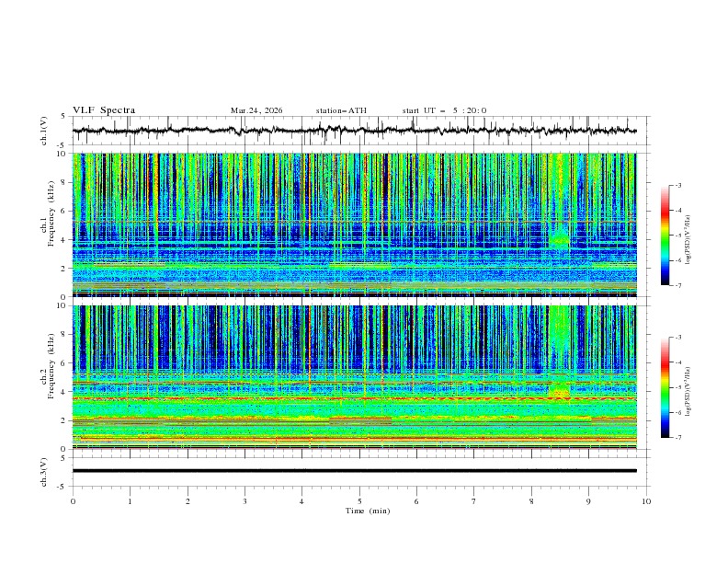Viewport: 728px width, 563px height.
Task: Click the green burst near 8.5 min in ch.1 spectrogram
Action: pos(560,239)
